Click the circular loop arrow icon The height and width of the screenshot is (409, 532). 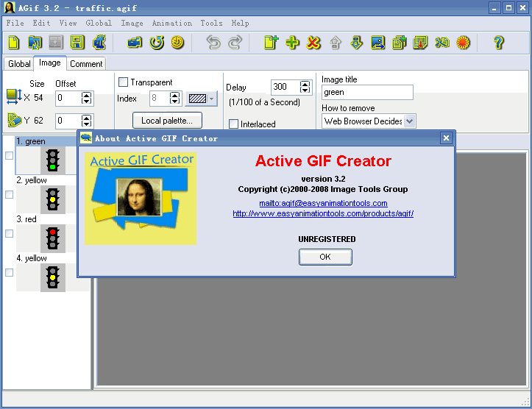point(157,43)
